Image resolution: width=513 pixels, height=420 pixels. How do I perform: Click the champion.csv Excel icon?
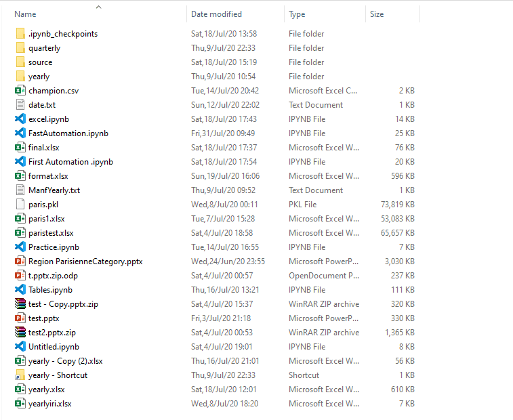click(20, 91)
